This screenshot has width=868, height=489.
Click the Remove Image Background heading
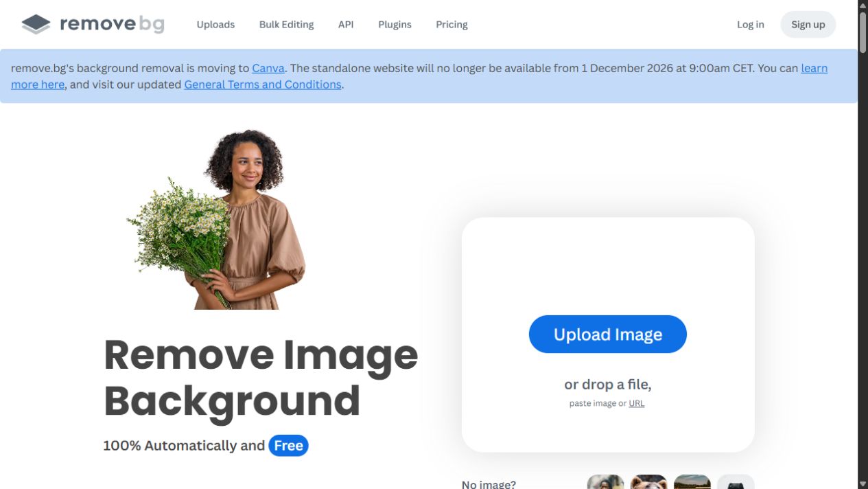pyautogui.click(x=261, y=378)
